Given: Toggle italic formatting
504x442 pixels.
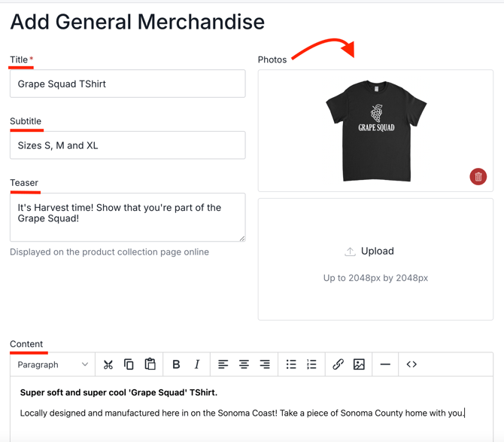Looking at the screenshot, I should [x=197, y=364].
